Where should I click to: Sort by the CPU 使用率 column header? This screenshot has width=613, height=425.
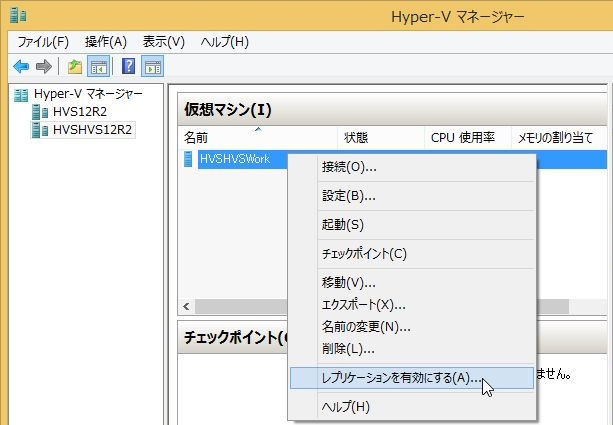point(468,137)
